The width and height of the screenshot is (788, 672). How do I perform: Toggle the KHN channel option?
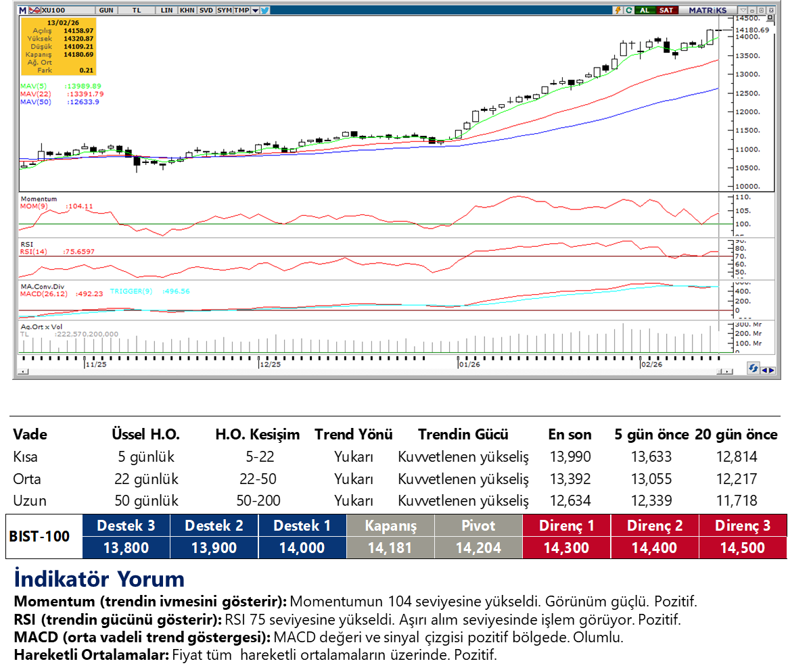pos(187,10)
